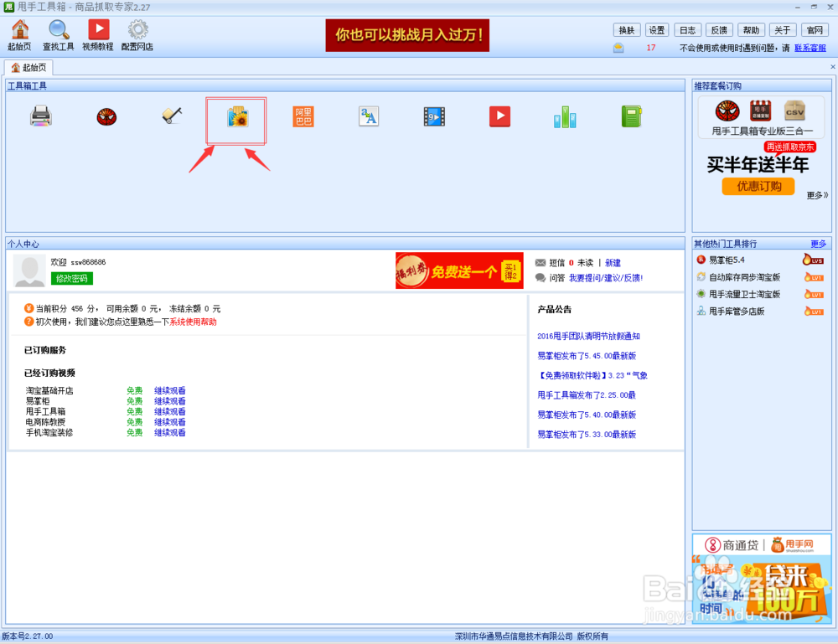Click the 修改密码 button
The height and width of the screenshot is (644, 838).
click(x=73, y=278)
